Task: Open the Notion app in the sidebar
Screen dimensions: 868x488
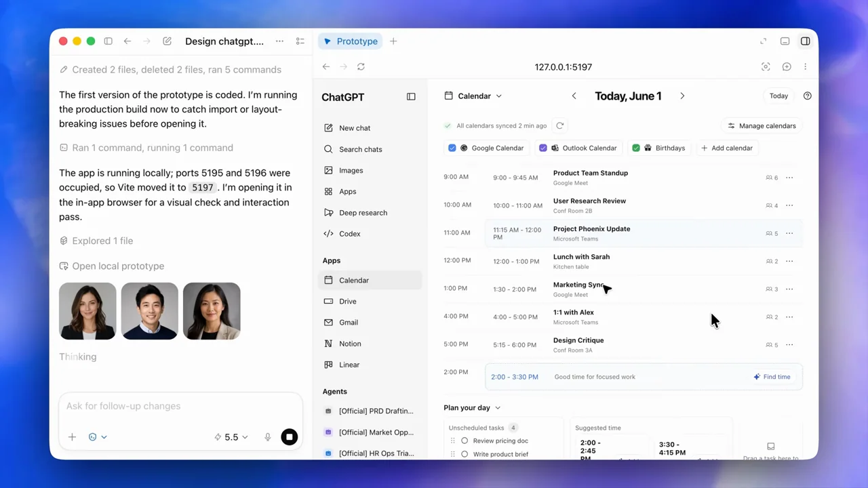Action: [370, 344]
